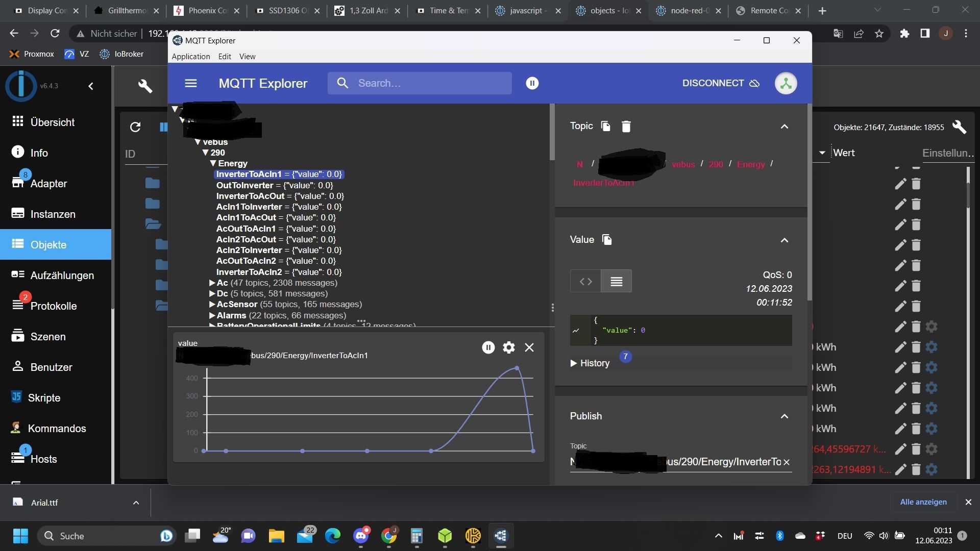Bookmark the page with the star icon

tap(879, 34)
